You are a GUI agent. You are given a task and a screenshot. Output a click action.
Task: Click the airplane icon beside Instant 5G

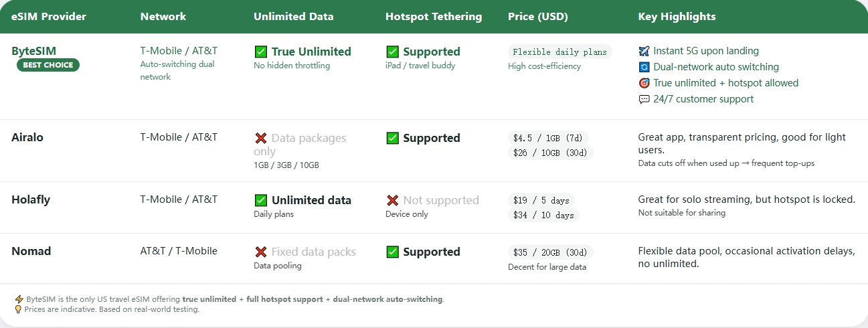tap(644, 51)
